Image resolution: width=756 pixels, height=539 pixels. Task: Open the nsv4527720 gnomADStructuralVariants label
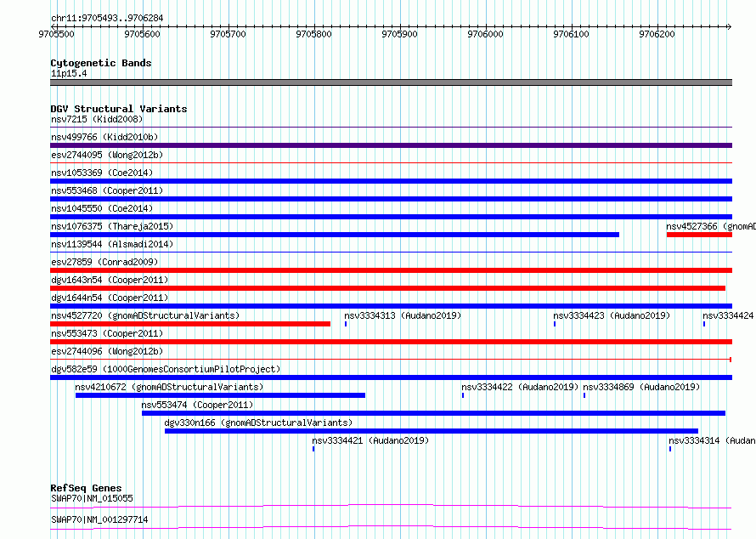(145, 315)
